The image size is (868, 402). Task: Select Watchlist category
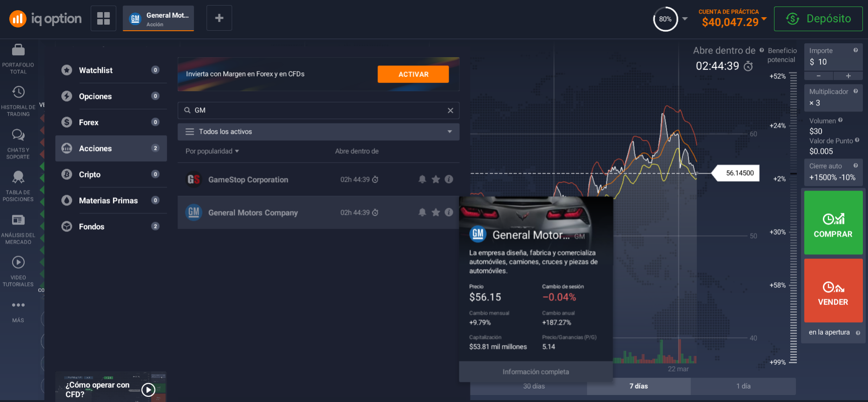pyautogui.click(x=111, y=70)
